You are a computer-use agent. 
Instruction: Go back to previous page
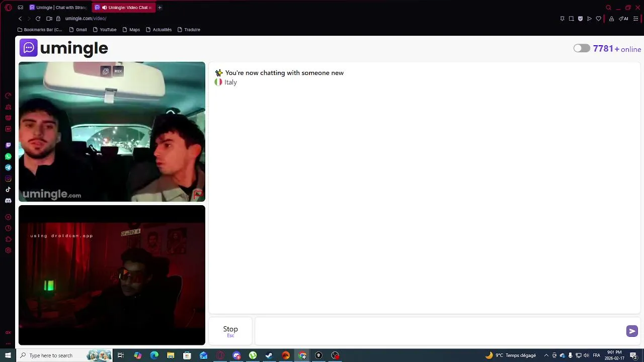click(20, 19)
